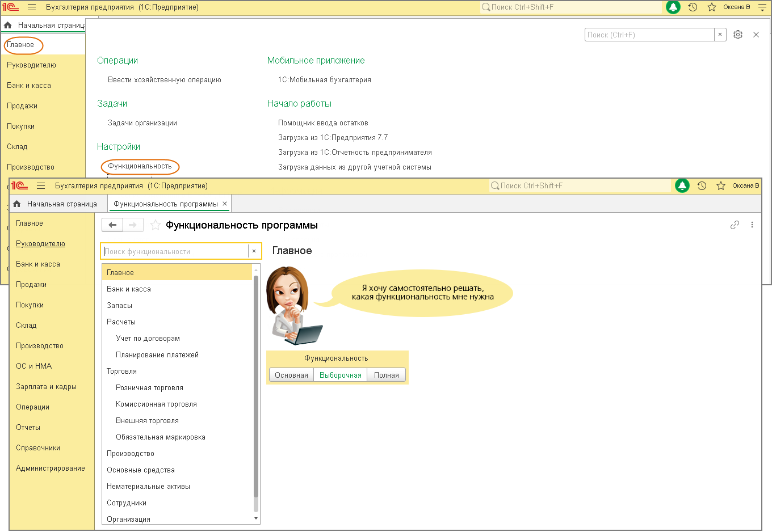The image size is (772, 532).
Task: Open Администрирование section
Action: 51,468
